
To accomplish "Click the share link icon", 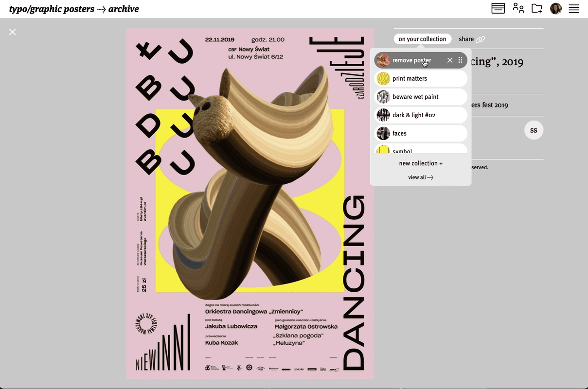I will pyautogui.click(x=481, y=39).
